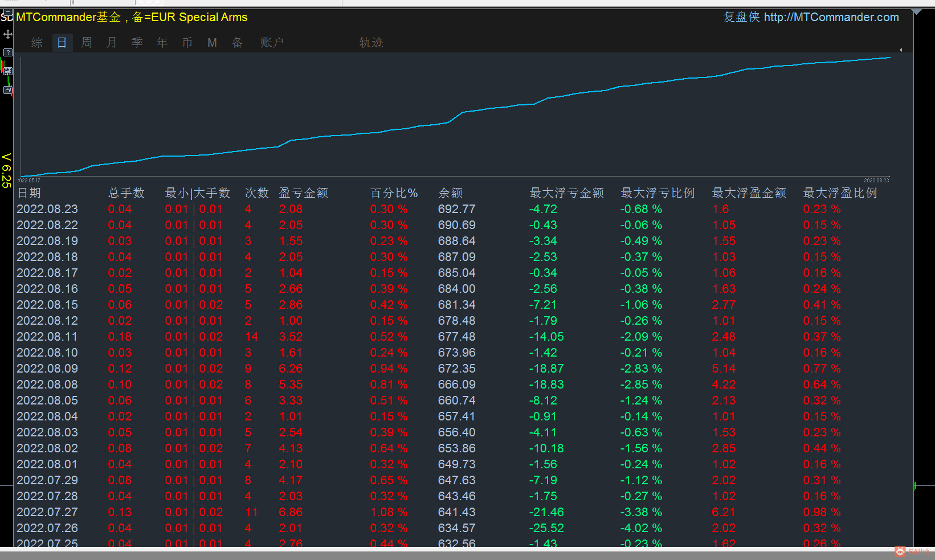Click date 2022.08.10

click(47, 353)
